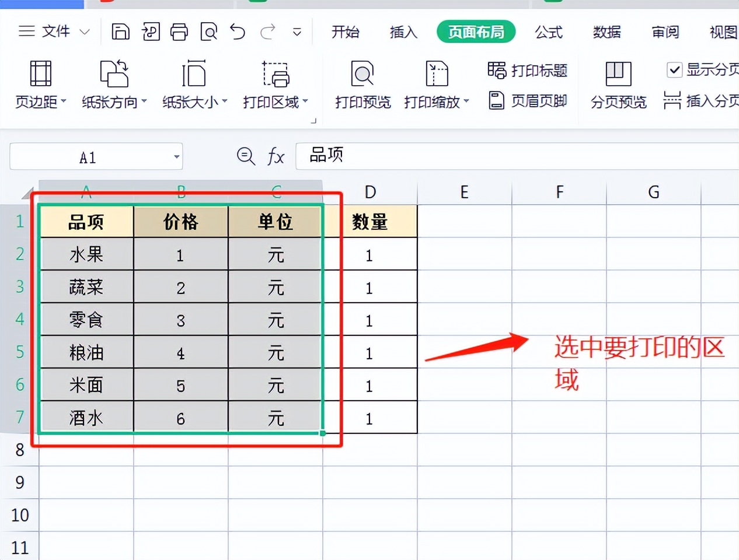739x560 pixels.
Task: Select column E header
Action: tap(465, 192)
